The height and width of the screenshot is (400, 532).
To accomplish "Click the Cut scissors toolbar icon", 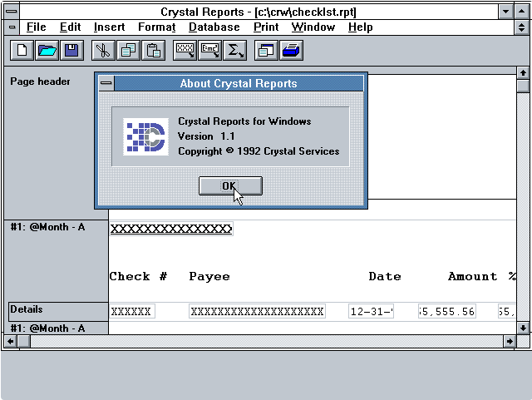I will point(103,51).
